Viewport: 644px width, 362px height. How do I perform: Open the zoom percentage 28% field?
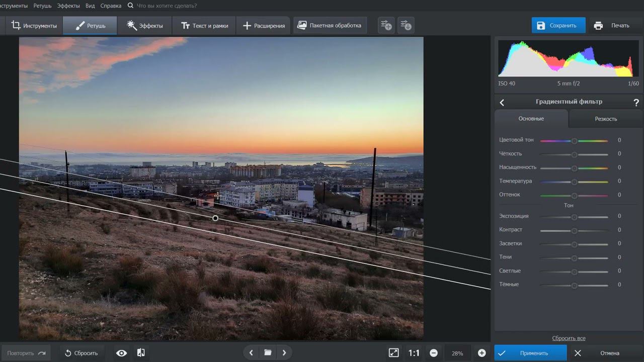click(x=457, y=353)
